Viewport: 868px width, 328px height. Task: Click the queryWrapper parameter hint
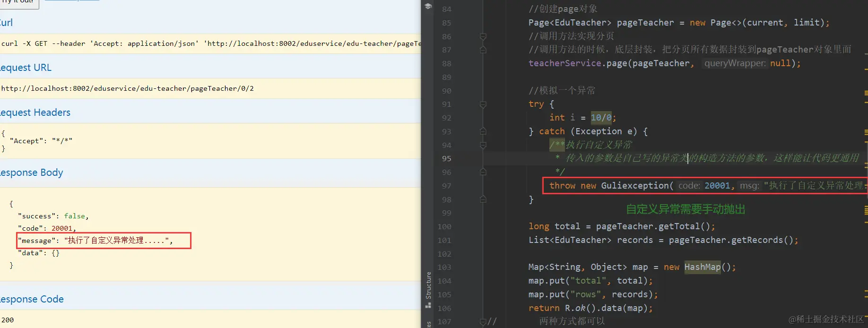coord(735,63)
